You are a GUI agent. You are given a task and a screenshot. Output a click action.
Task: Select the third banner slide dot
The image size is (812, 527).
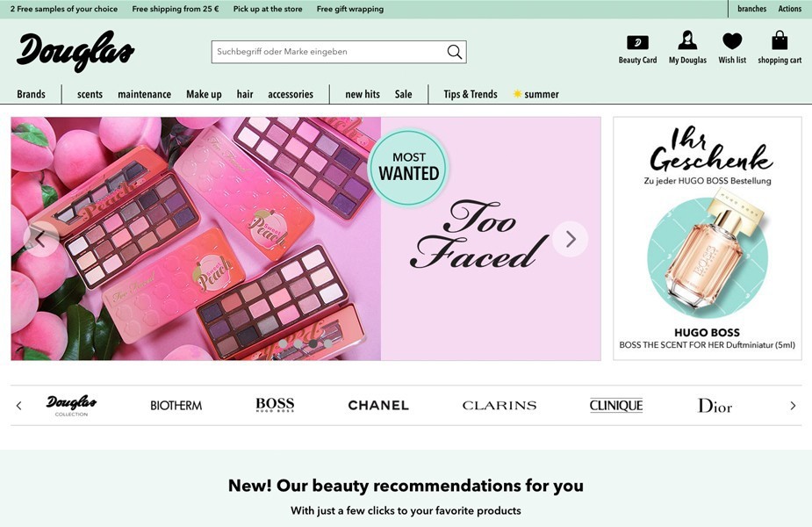(x=313, y=343)
